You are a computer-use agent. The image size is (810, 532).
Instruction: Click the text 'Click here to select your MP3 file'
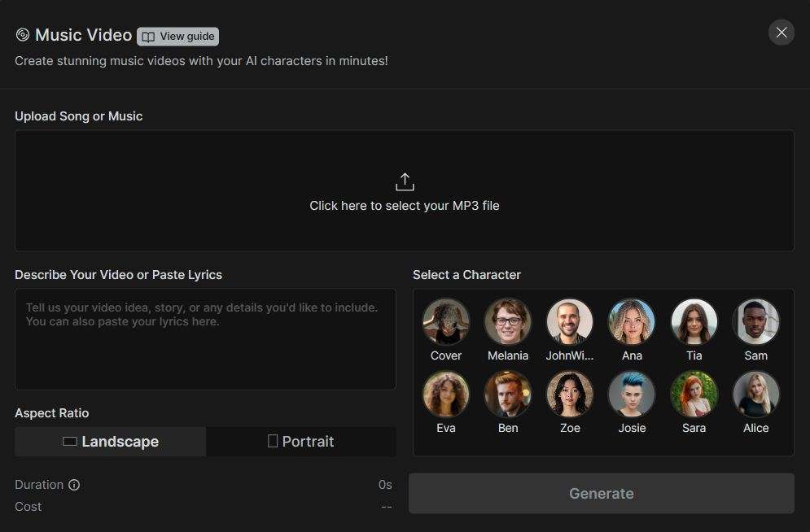point(405,205)
